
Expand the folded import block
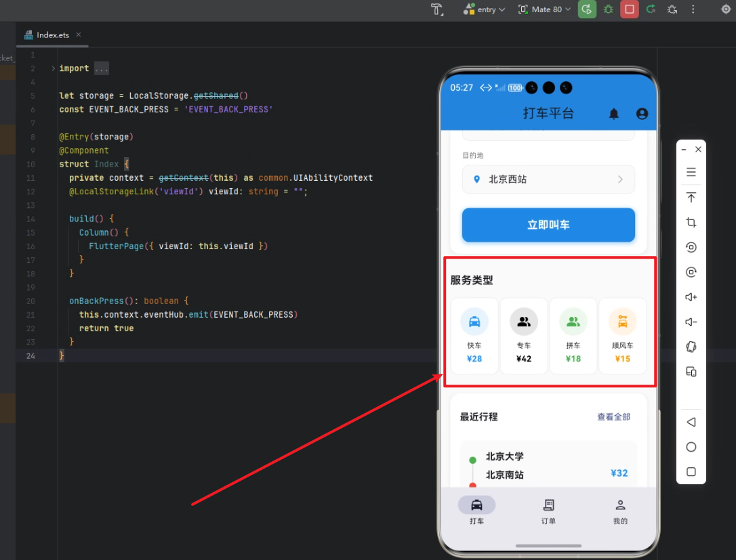click(x=53, y=68)
